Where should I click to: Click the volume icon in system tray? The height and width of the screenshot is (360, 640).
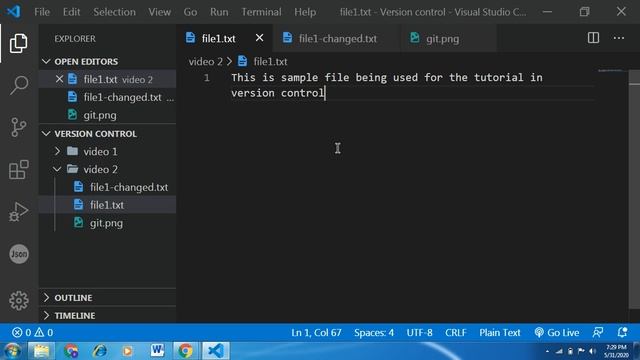pyautogui.click(x=592, y=351)
